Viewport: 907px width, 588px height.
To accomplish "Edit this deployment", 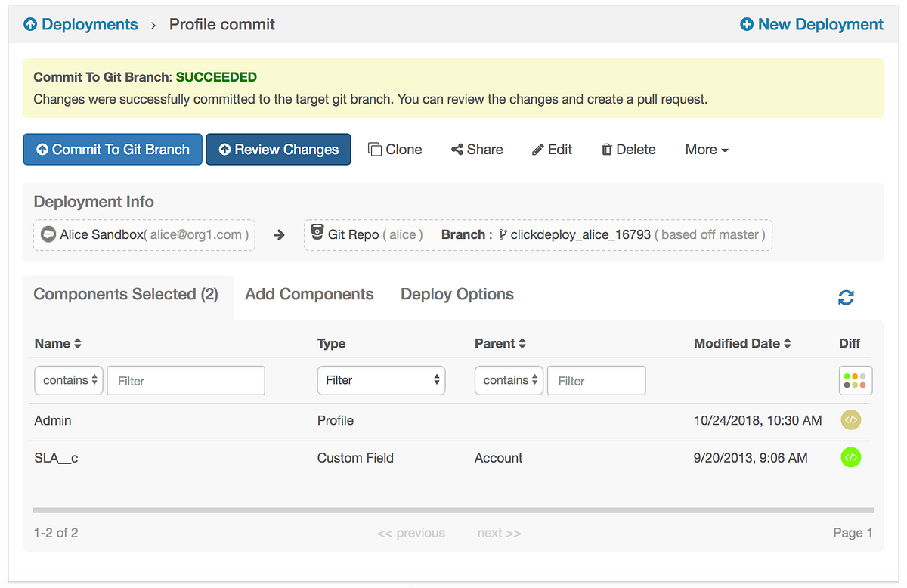I will 552,149.
